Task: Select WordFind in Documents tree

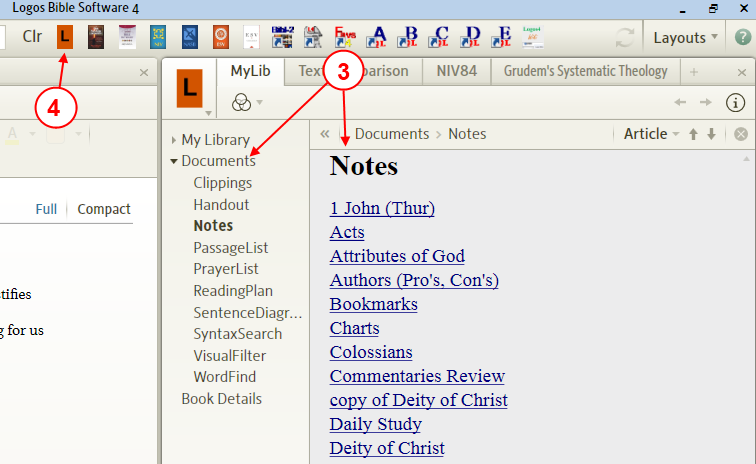Action: (x=224, y=377)
